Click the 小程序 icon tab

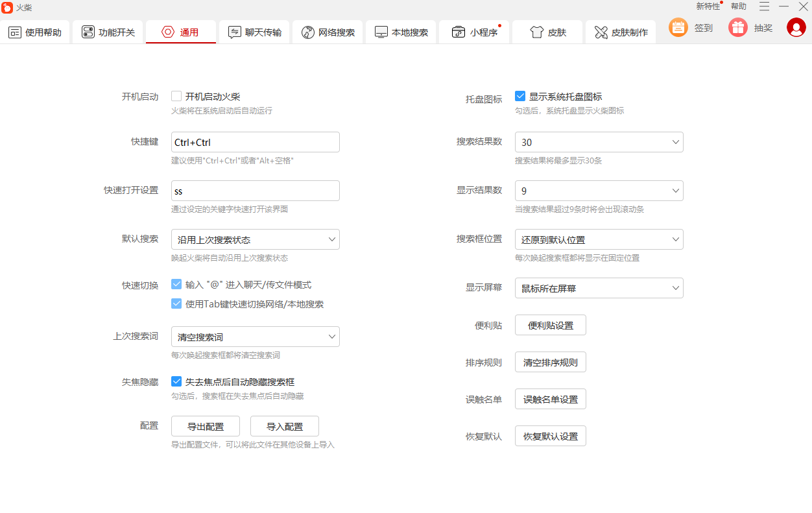[459, 32]
